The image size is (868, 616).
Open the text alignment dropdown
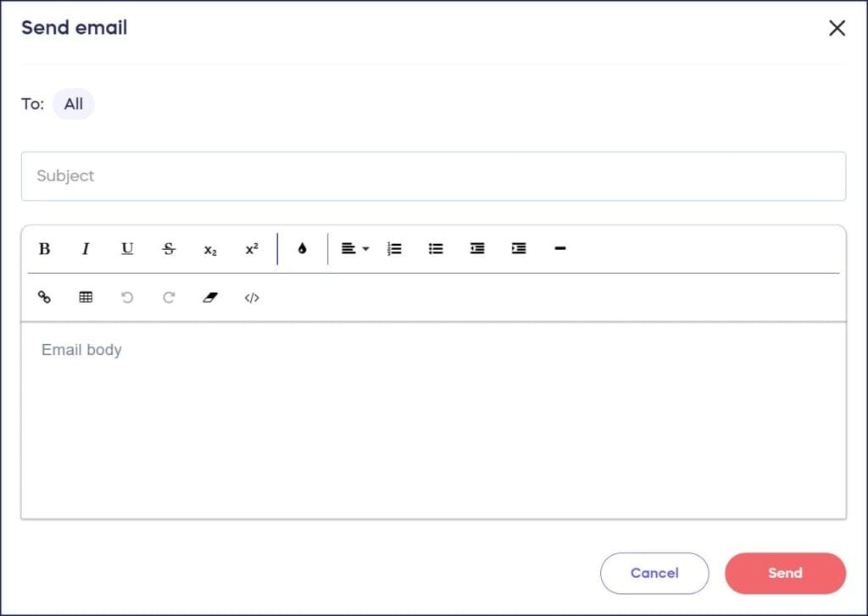(353, 248)
